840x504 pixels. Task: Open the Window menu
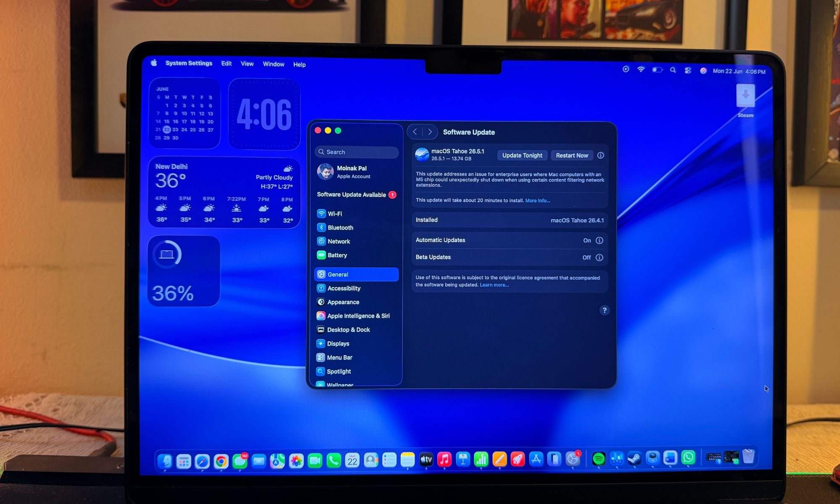273,64
